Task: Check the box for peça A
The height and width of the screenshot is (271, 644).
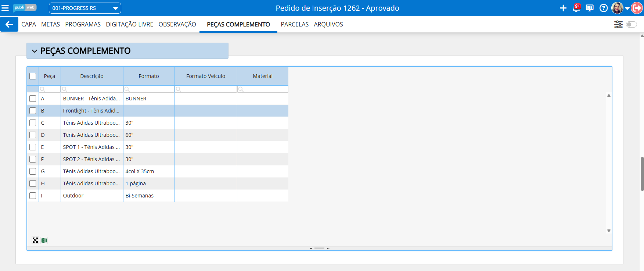Action: [x=33, y=99]
